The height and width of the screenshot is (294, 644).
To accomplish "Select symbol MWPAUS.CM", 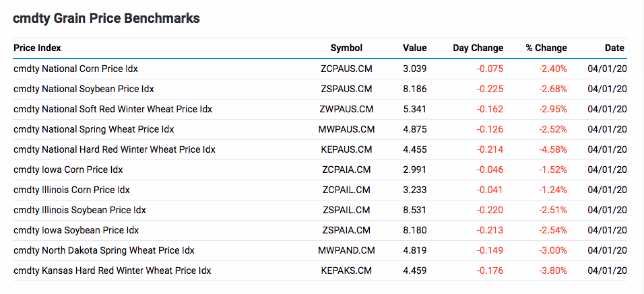I will (347, 129).
